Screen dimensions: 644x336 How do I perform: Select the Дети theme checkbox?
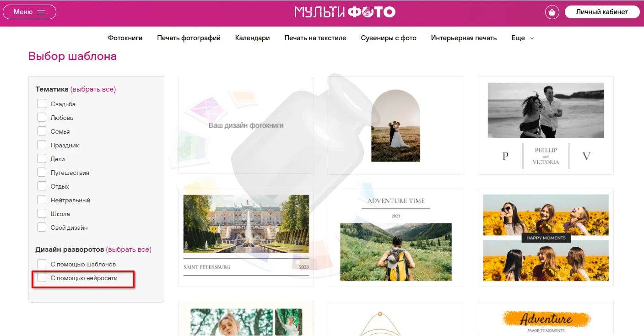(42, 159)
